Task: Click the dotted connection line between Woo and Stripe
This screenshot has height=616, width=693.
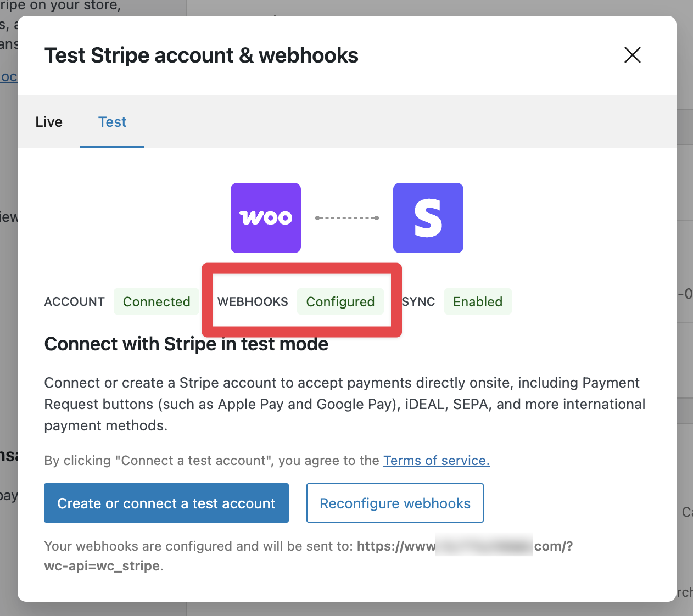Action: [347, 217]
